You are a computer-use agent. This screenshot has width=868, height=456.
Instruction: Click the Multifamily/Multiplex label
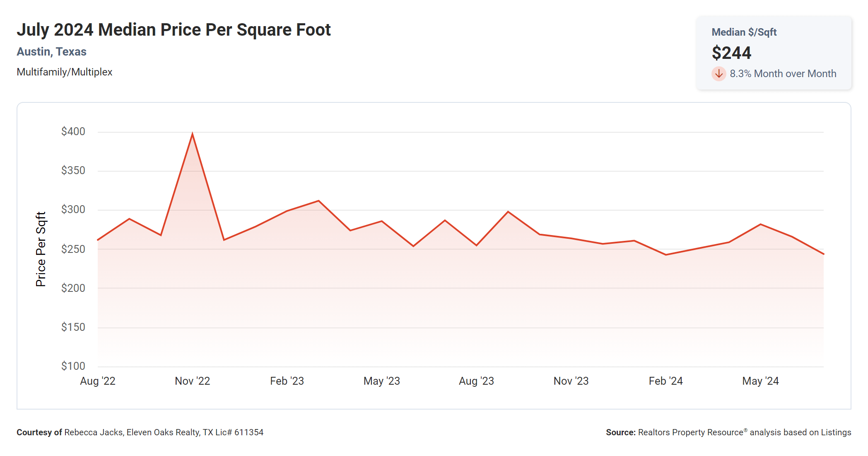click(x=65, y=72)
